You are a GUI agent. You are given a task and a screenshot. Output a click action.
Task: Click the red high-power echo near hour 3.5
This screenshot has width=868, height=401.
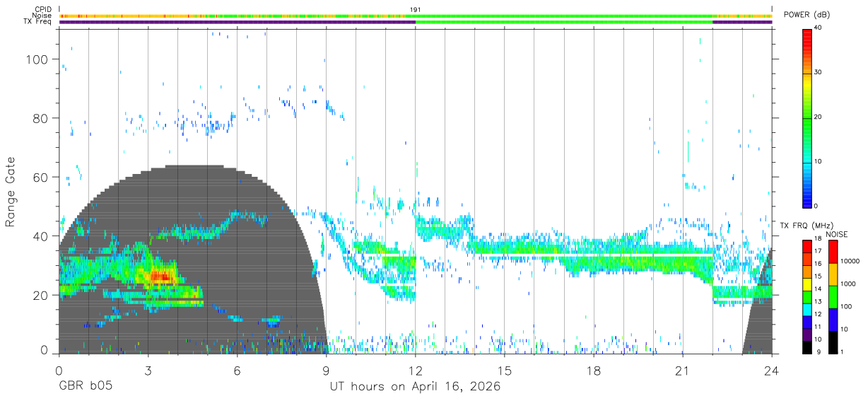click(162, 278)
